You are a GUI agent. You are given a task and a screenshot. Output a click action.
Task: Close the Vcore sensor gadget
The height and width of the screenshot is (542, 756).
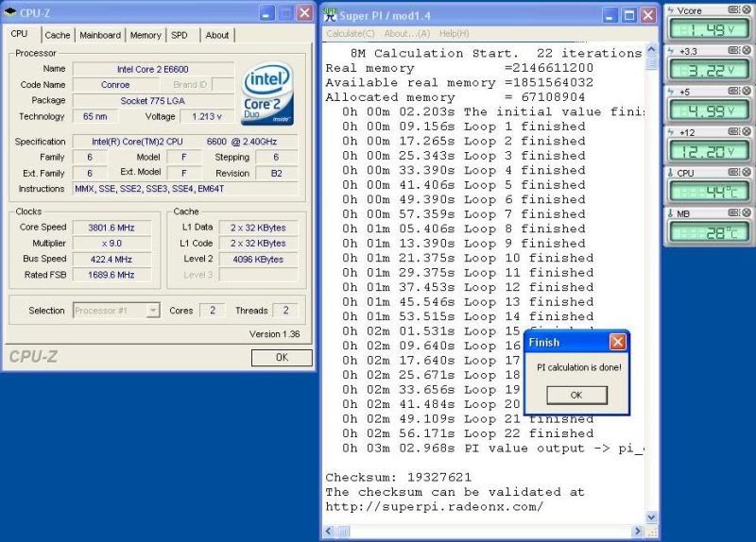[746, 9]
